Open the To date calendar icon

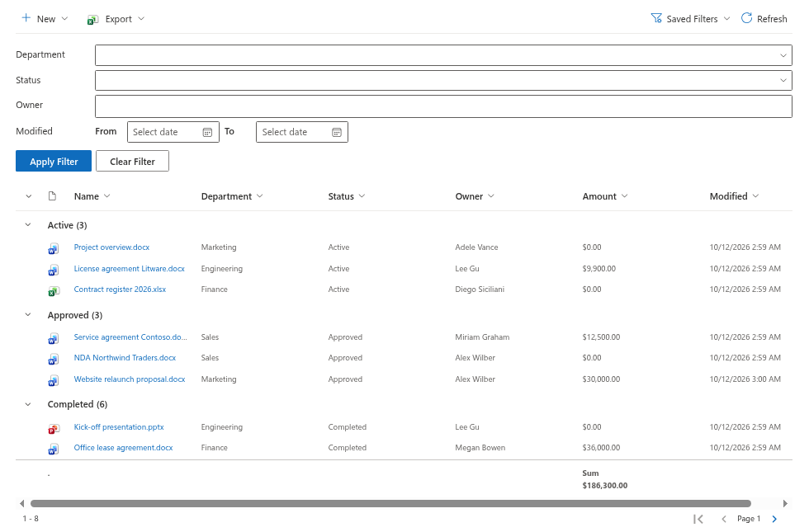click(x=337, y=133)
